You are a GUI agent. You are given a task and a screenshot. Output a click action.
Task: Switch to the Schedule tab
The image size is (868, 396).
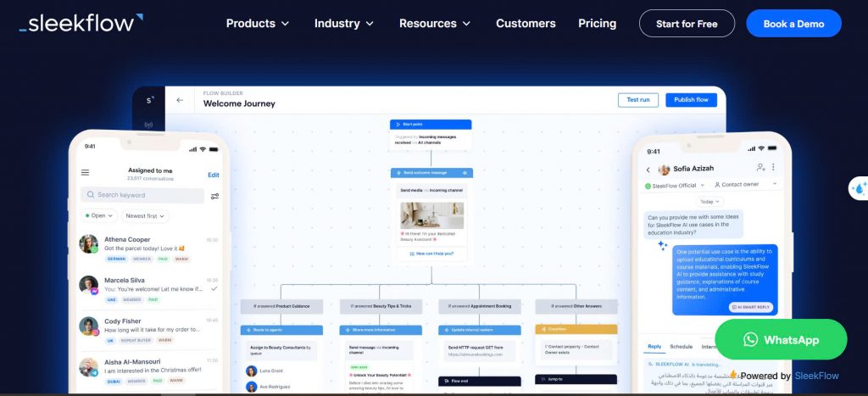(x=681, y=347)
